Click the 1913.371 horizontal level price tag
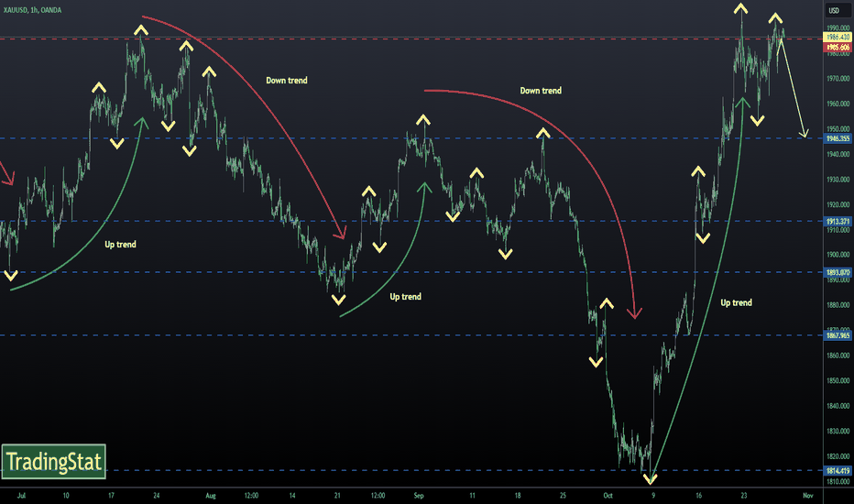This screenshot has width=854, height=504. pos(838,221)
